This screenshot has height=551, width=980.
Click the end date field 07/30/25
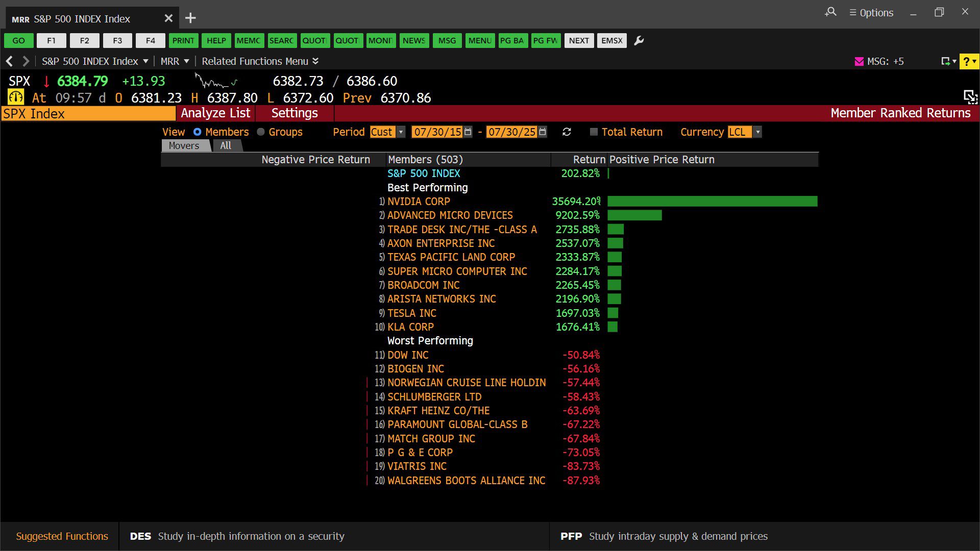point(511,132)
